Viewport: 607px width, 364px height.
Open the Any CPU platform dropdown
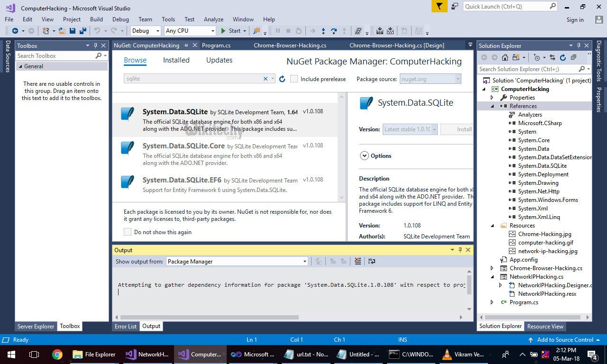pyautogui.click(x=190, y=31)
